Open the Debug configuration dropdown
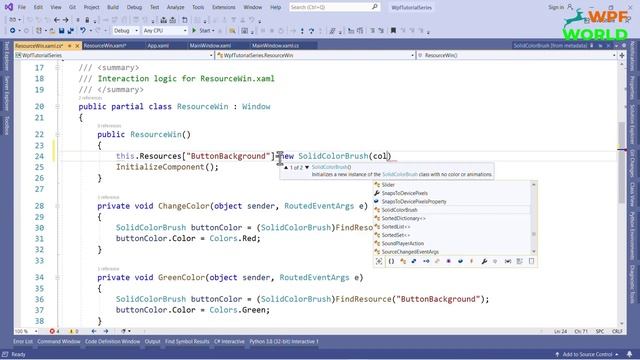 coord(125,31)
